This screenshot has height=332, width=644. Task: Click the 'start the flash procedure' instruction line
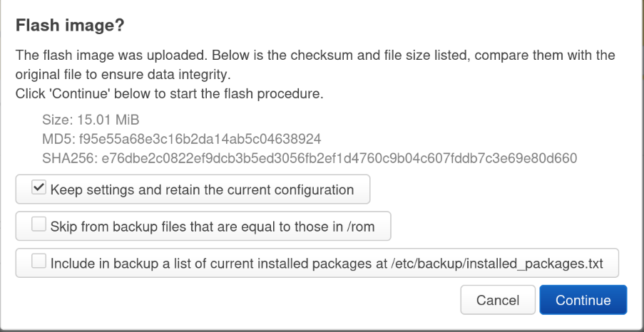[x=169, y=93]
